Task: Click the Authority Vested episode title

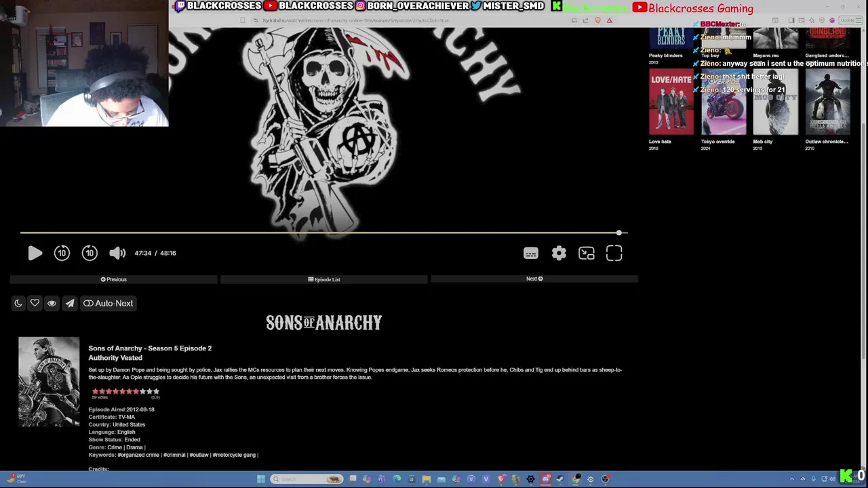Action: pos(115,358)
